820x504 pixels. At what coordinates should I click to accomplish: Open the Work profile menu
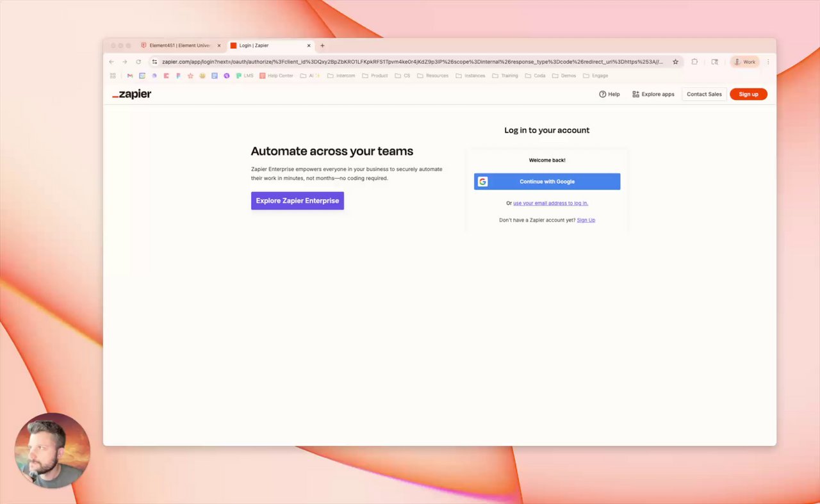(744, 62)
